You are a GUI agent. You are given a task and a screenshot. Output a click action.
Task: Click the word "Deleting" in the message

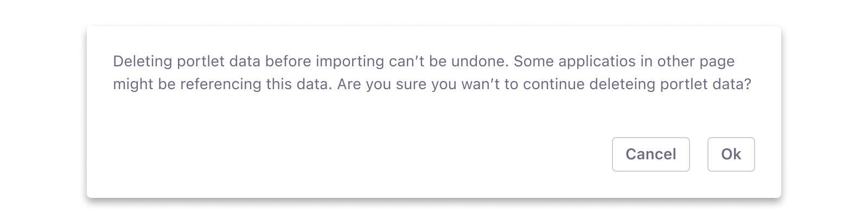[142, 61]
